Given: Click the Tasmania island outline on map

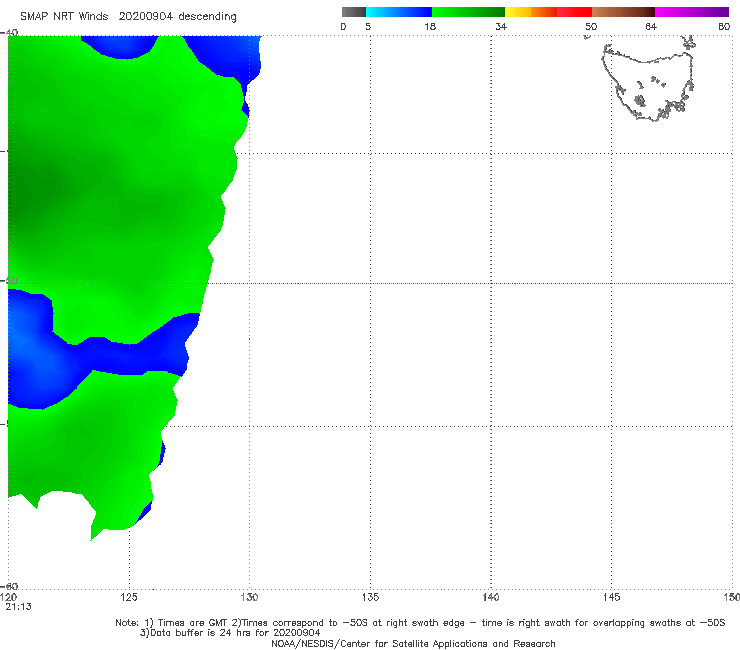Looking at the screenshot, I should point(649,80).
